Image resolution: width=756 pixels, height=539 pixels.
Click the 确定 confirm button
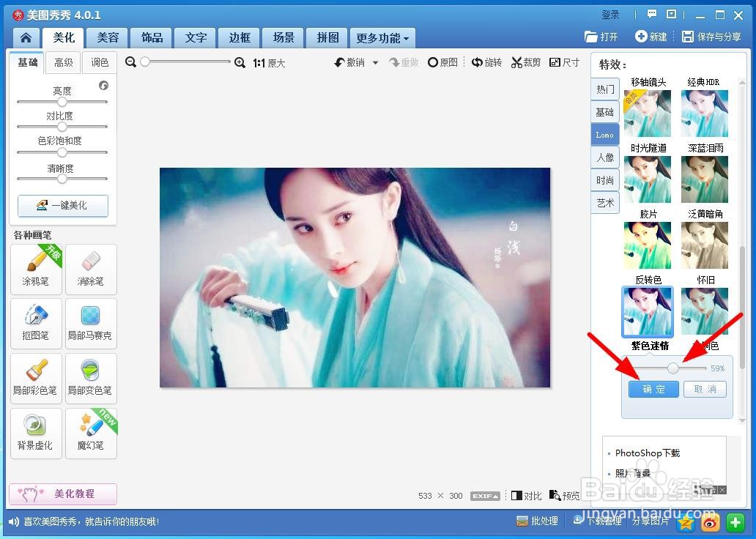coord(653,389)
